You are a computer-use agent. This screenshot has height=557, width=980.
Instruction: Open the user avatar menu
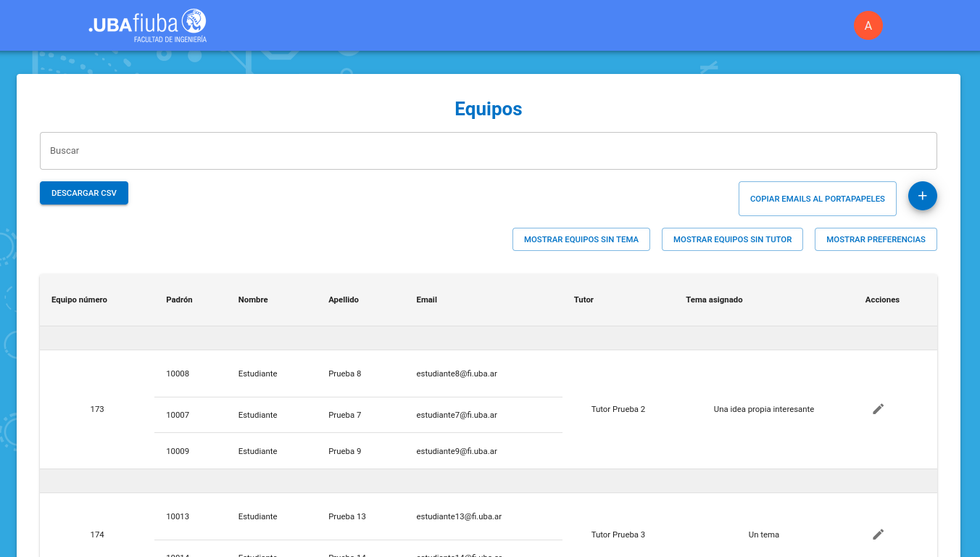(868, 25)
